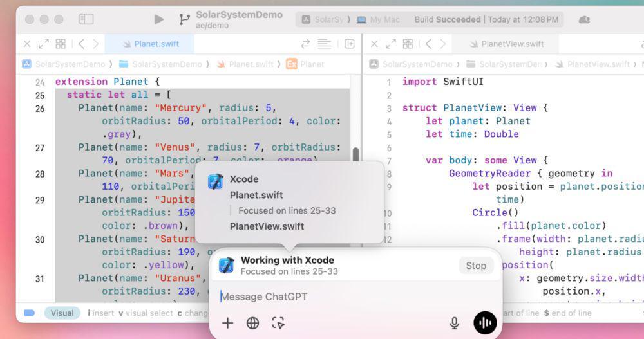Start ChatGPT voice mode
This screenshot has width=644, height=339.
pyautogui.click(x=485, y=323)
